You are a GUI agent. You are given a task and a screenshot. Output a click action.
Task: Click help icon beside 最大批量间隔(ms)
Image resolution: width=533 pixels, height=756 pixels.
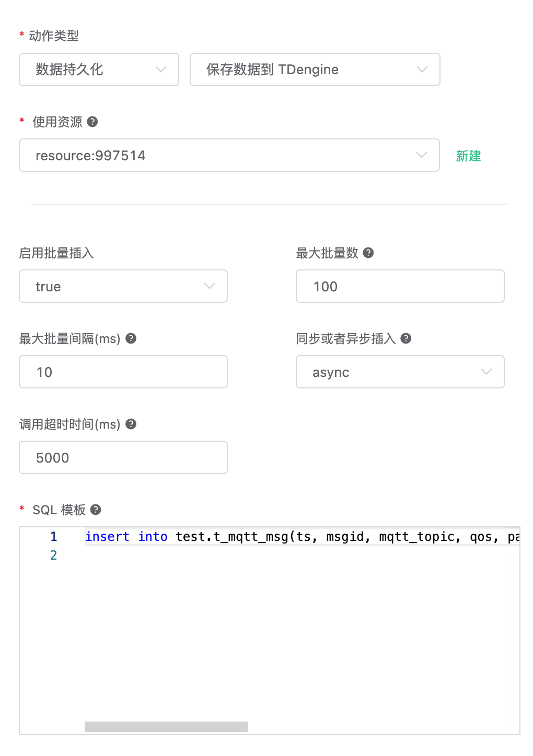(131, 338)
